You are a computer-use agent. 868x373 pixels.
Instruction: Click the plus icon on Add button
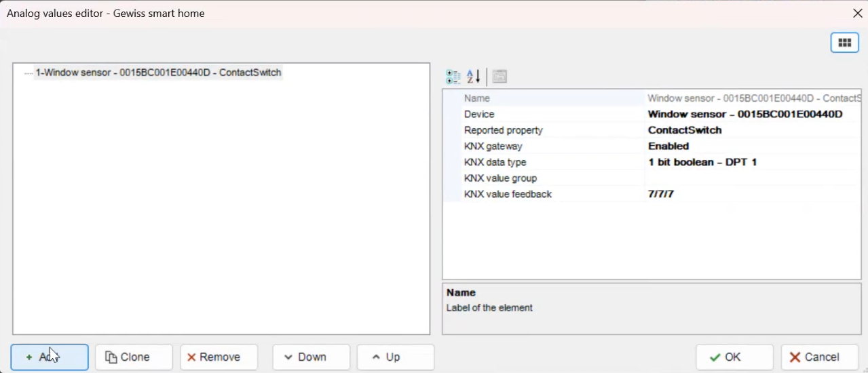(29, 357)
